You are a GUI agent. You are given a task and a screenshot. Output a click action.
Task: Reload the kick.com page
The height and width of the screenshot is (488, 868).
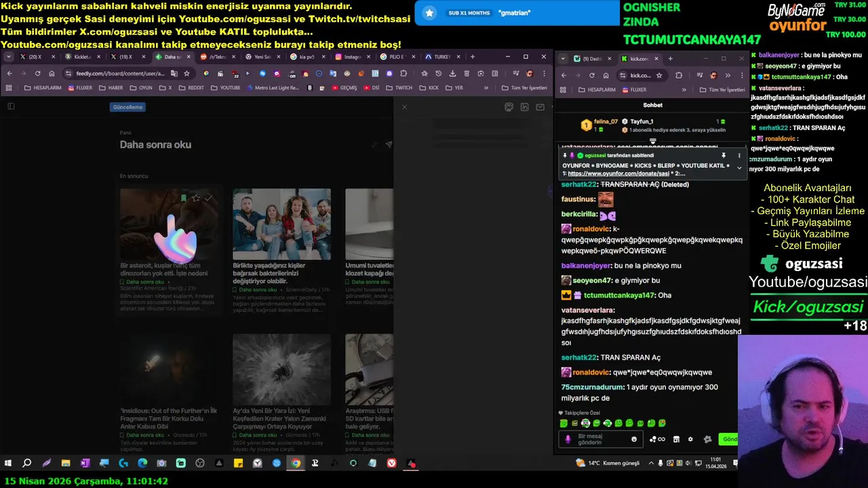pos(592,75)
